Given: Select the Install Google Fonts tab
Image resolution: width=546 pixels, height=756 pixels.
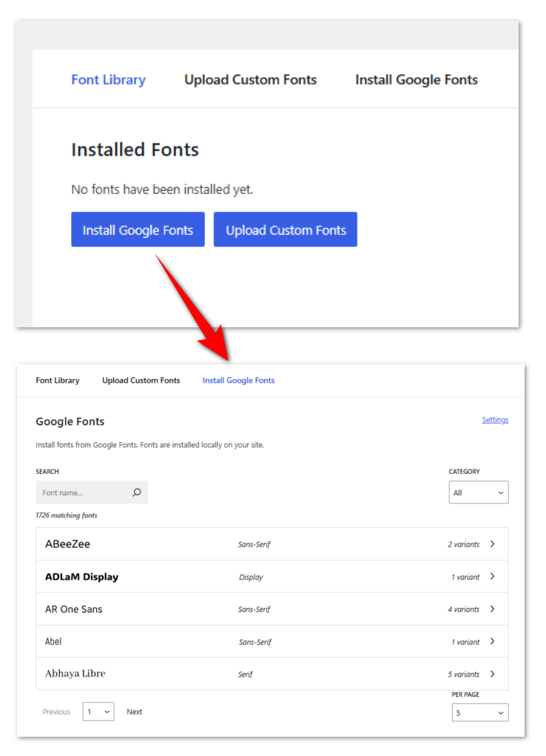Looking at the screenshot, I should [x=238, y=381].
